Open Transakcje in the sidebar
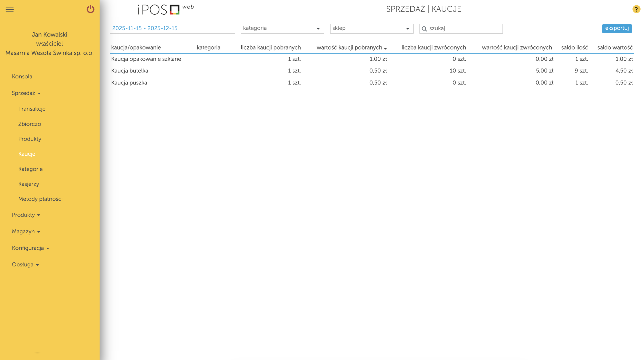This screenshot has width=644, height=360. click(32, 109)
